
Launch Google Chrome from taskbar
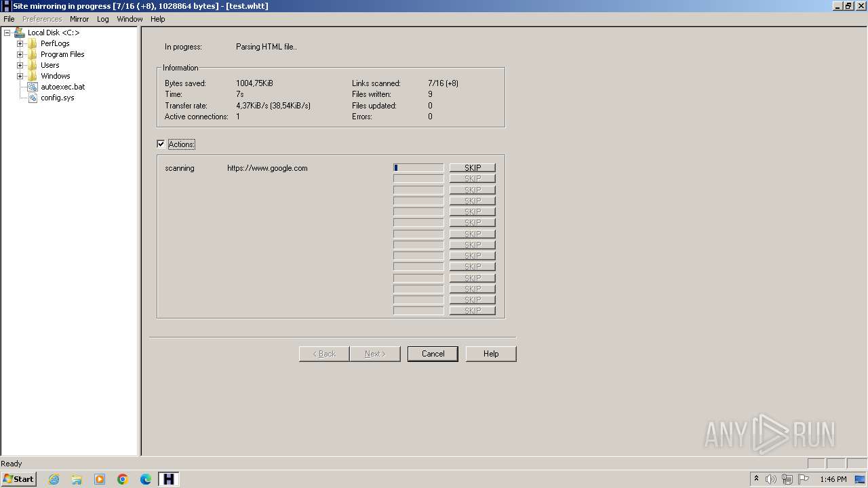(123, 479)
